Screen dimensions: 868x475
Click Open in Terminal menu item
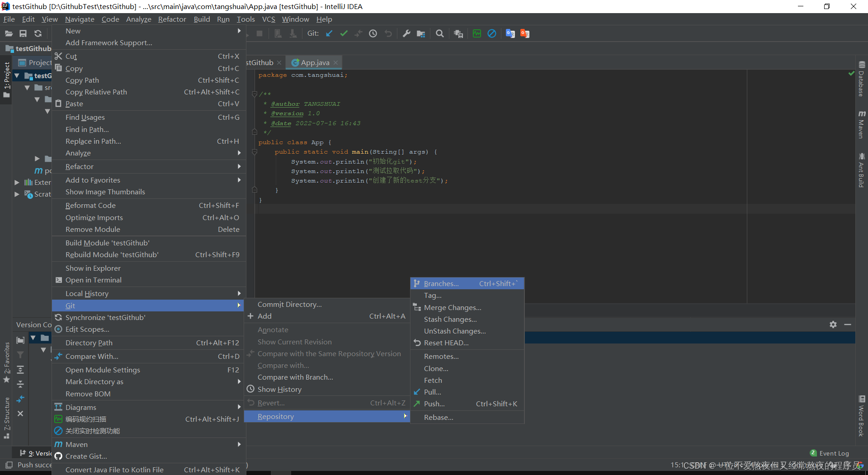149,280
